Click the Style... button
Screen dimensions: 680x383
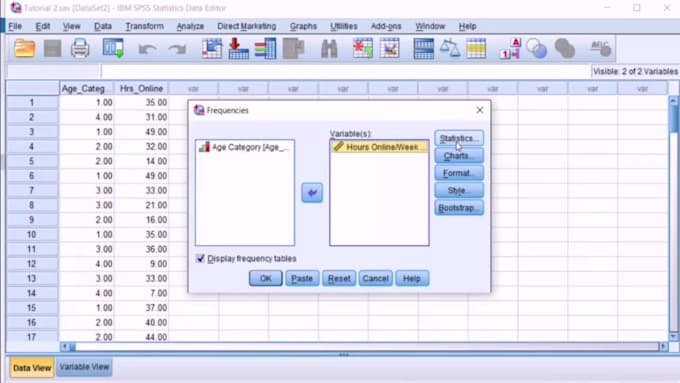[x=459, y=190]
